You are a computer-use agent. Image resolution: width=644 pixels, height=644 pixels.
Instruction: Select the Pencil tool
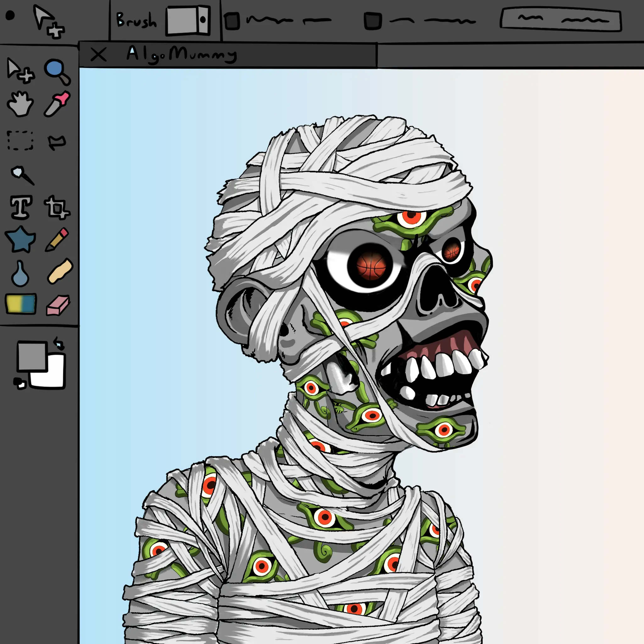pos(57,238)
